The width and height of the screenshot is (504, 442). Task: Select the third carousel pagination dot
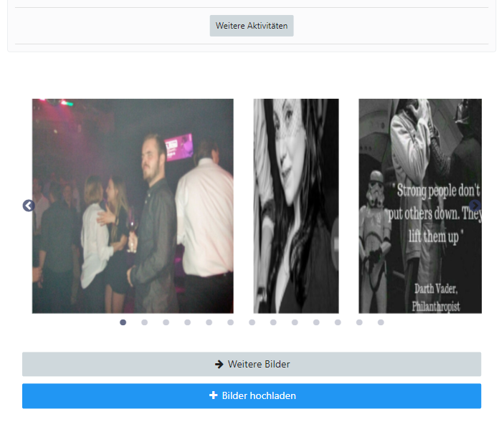coord(166,322)
